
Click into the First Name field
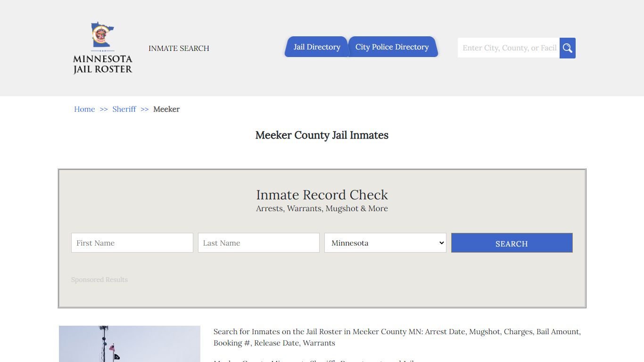(132, 243)
